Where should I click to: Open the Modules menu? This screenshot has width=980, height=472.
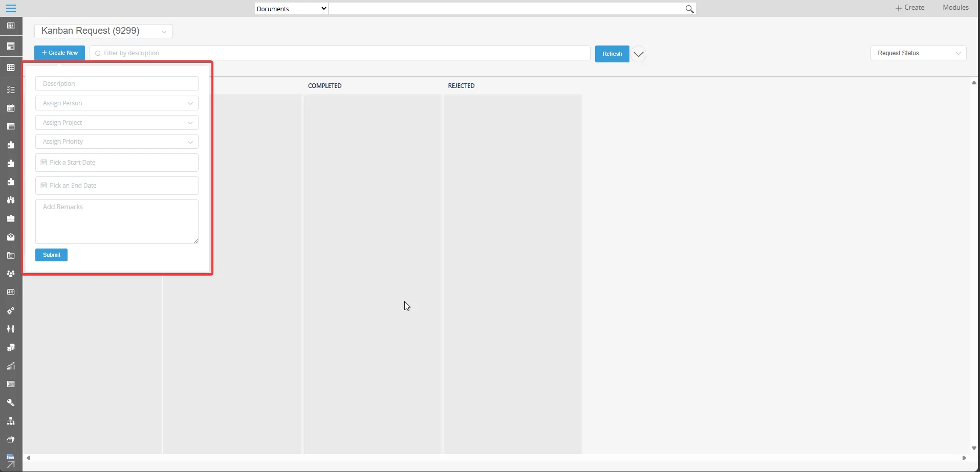(x=955, y=8)
